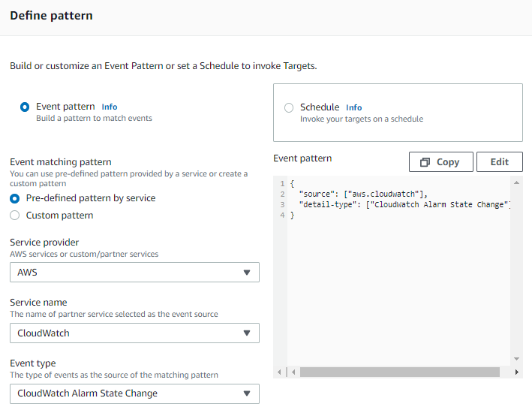
Task: Click 'Build a pattern to match events' text
Action: pos(95,118)
